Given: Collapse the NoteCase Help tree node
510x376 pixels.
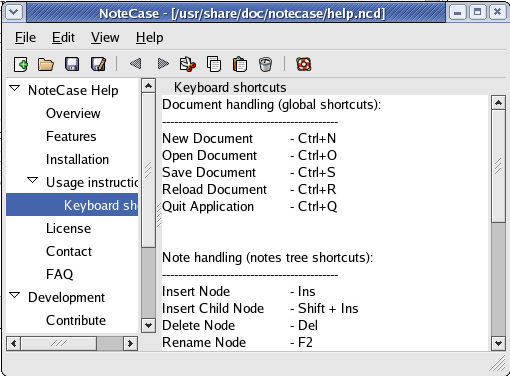Looking at the screenshot, I should pyautogui.click(x=15, y=89).
